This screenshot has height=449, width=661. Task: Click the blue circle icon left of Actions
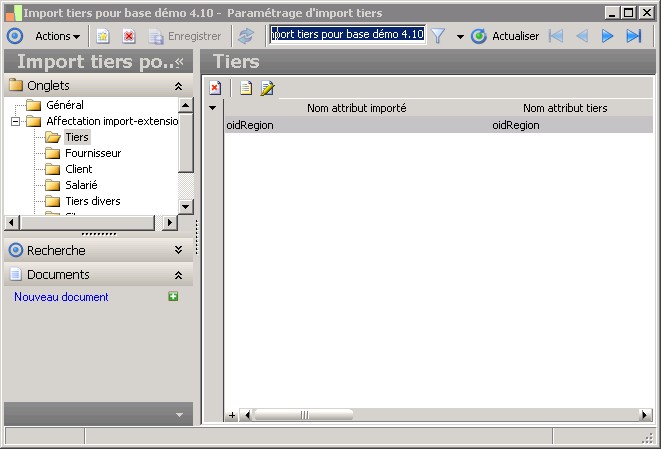pos(15,36)
